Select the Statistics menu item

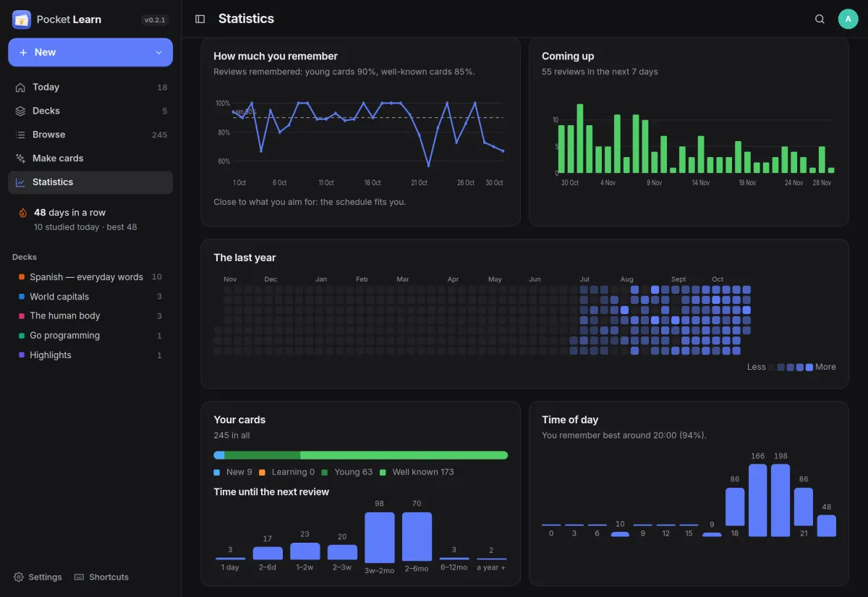pos(90,182)
